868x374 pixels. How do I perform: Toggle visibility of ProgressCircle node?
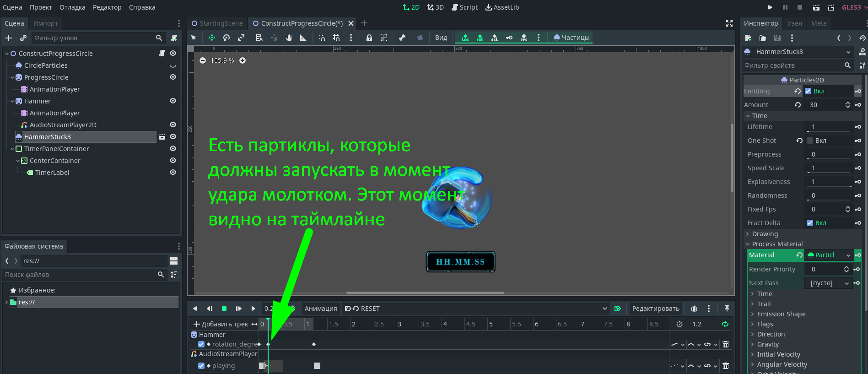click(x=173, y=77)
